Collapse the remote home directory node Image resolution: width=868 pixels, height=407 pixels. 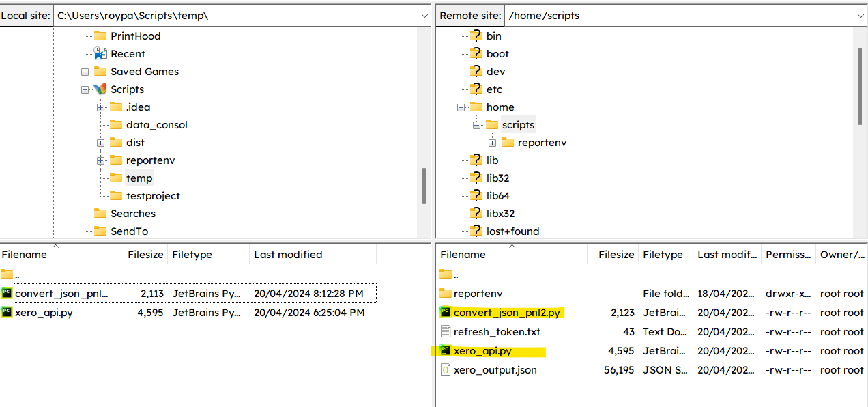point(461,107)
